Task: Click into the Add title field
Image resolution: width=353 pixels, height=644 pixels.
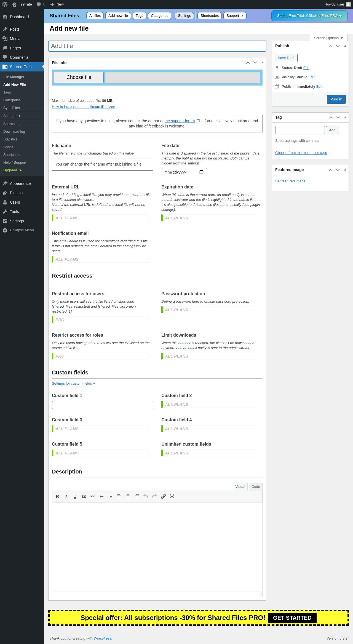Action: click(157, 46)
